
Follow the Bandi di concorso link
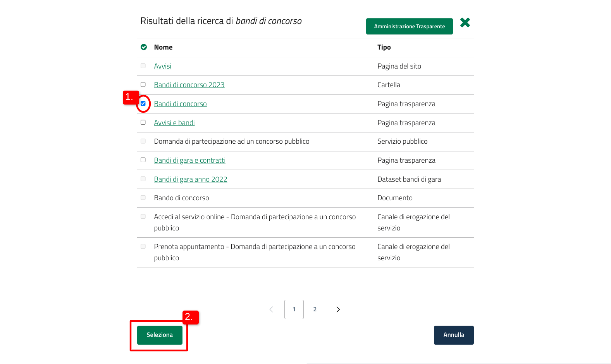180,104
